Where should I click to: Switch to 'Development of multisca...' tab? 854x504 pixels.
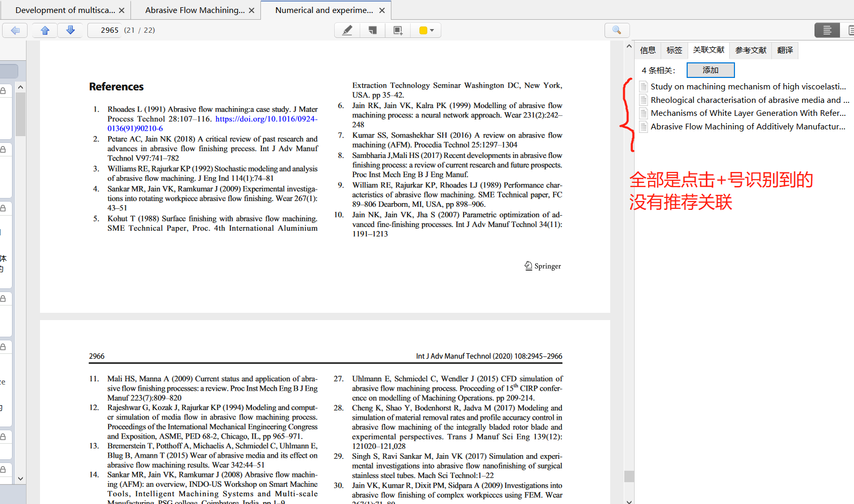(x=65, y=10)
